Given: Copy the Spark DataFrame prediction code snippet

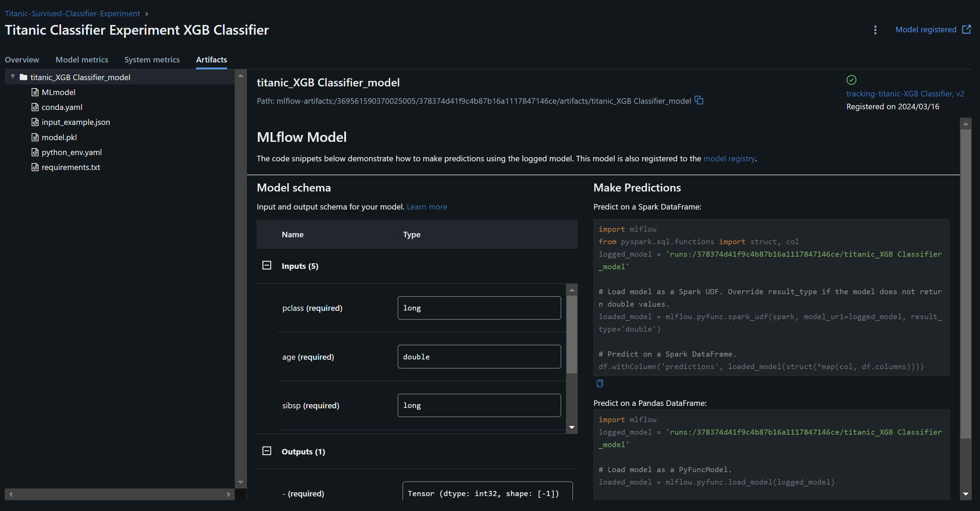Looking at the screenshot, I should (x=600, y=383).
